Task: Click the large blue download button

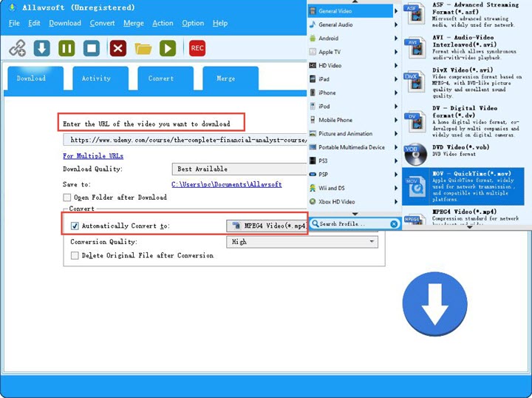Action: point(434,304)
